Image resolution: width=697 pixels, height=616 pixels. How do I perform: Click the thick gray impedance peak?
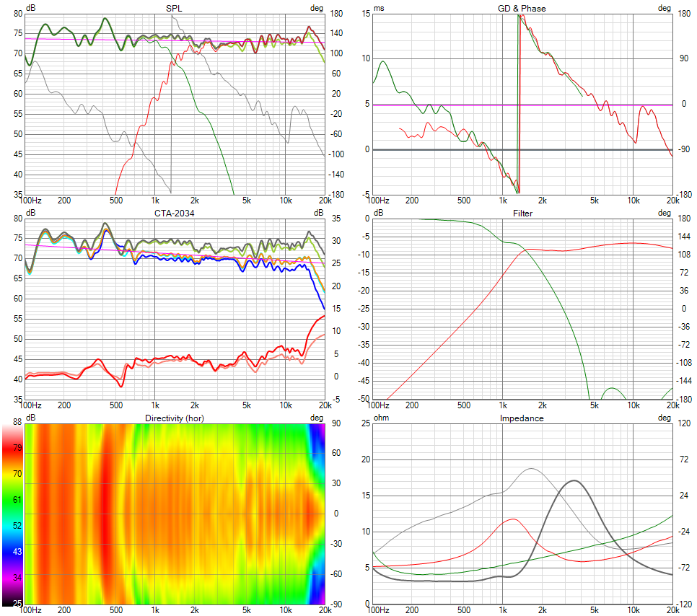point(574,481)
